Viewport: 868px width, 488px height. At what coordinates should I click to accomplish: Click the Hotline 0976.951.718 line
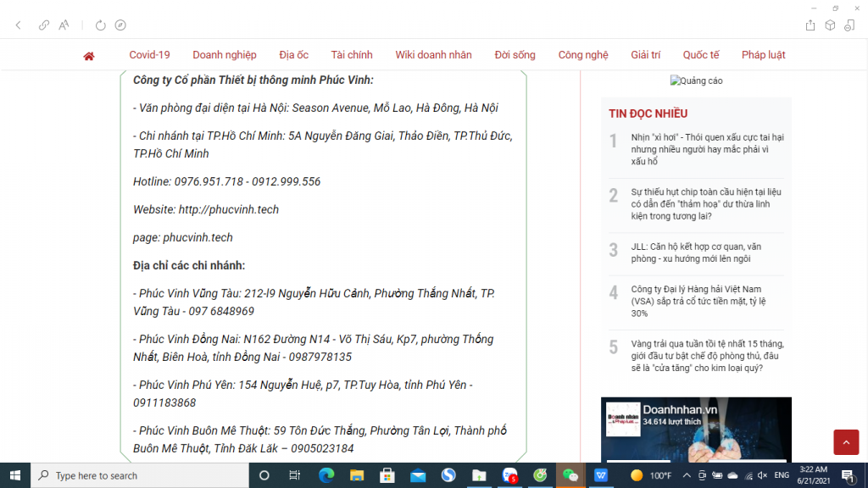click(x=226, y=181)
